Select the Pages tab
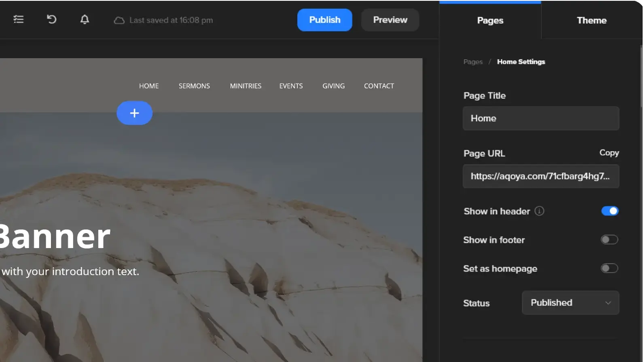This screenshot has width=644, height=362. [490, 20]
